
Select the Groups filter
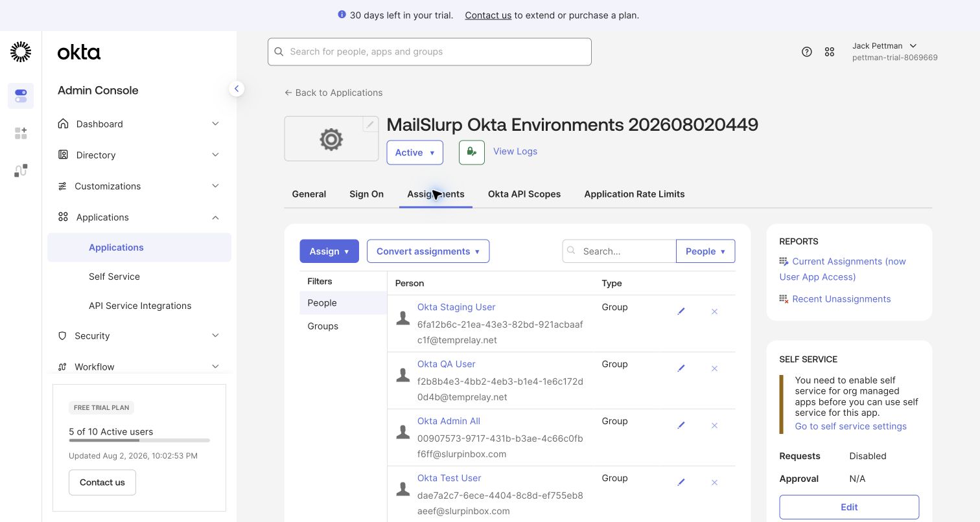click(343, 326)
